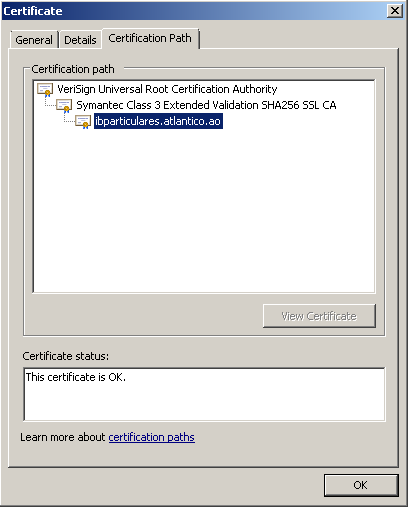Open the certification paths help link
The image size is (408, 507).
(x=152, y=437)
